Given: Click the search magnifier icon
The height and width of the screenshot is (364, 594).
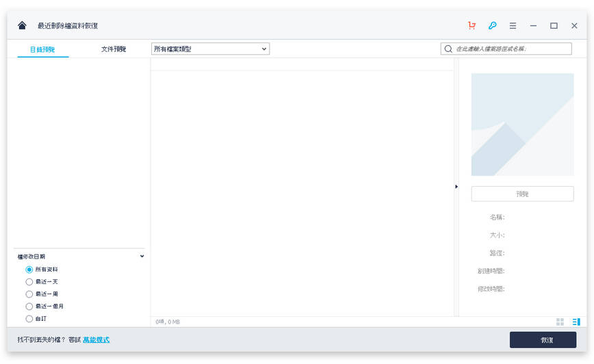Looking at the screenshot, I should click(448, 49).
